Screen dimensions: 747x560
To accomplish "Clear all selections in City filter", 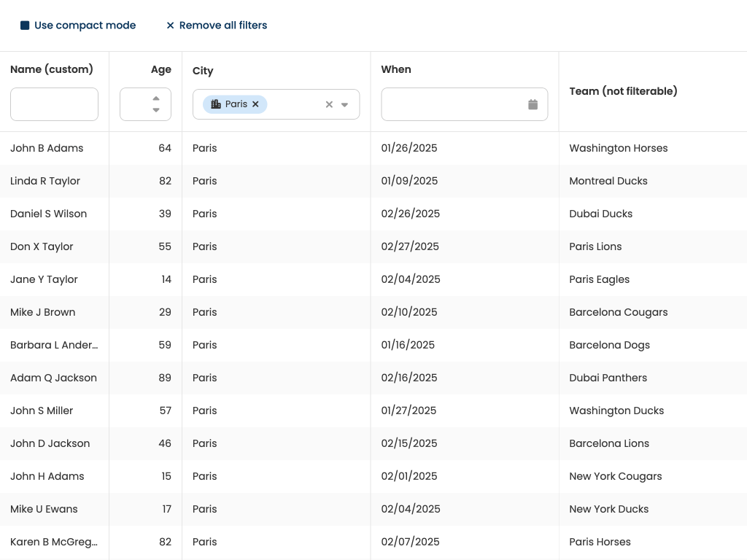I will [x=329, y=104].
